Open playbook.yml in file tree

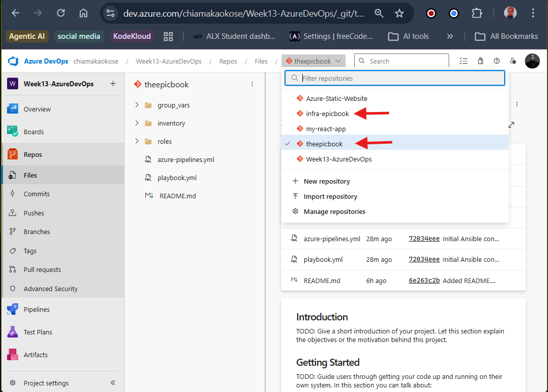(177, 178)
